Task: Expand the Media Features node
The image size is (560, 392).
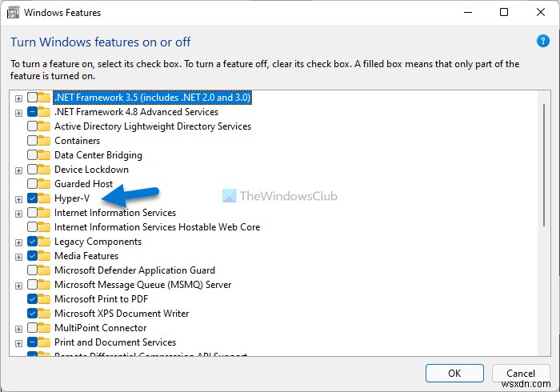Action: pyautogui.click(x=18, y=256)
